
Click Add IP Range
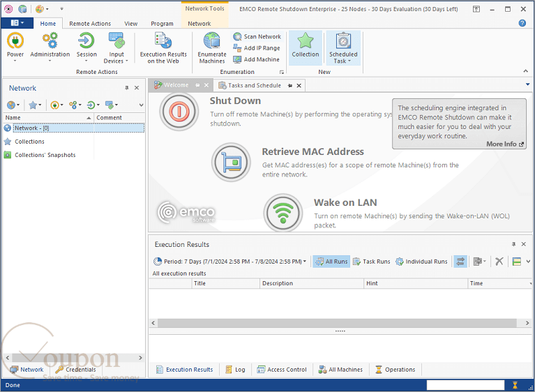point(257,48)
